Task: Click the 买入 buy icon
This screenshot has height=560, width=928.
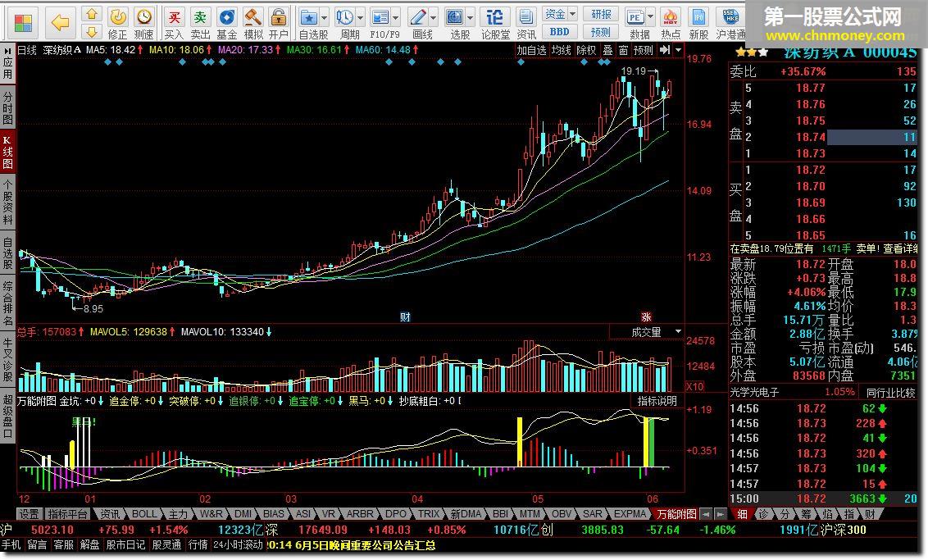Action: click(174, 24)
